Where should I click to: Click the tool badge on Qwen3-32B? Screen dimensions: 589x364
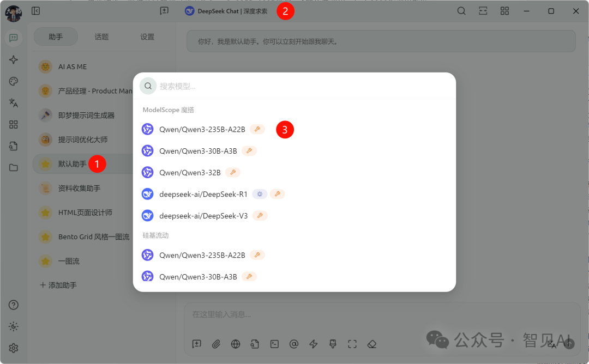[x=233, y=172]
